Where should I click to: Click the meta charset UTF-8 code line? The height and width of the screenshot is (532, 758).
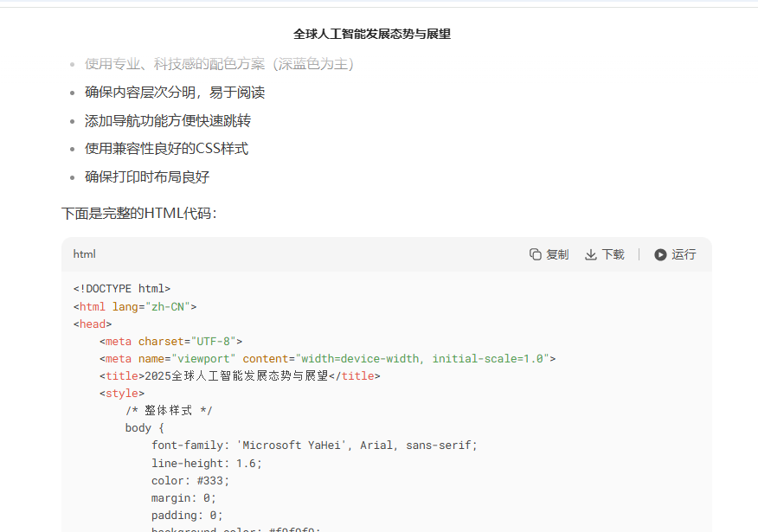point(170,341)
